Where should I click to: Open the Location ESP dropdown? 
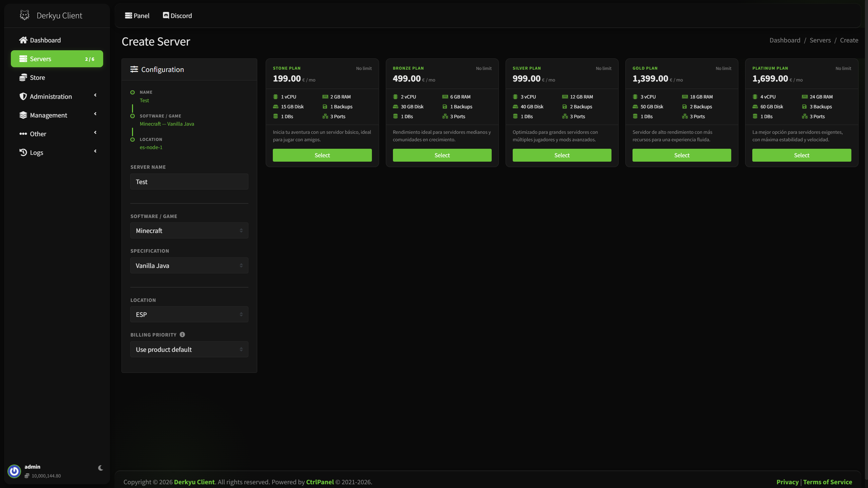point(189,314)
